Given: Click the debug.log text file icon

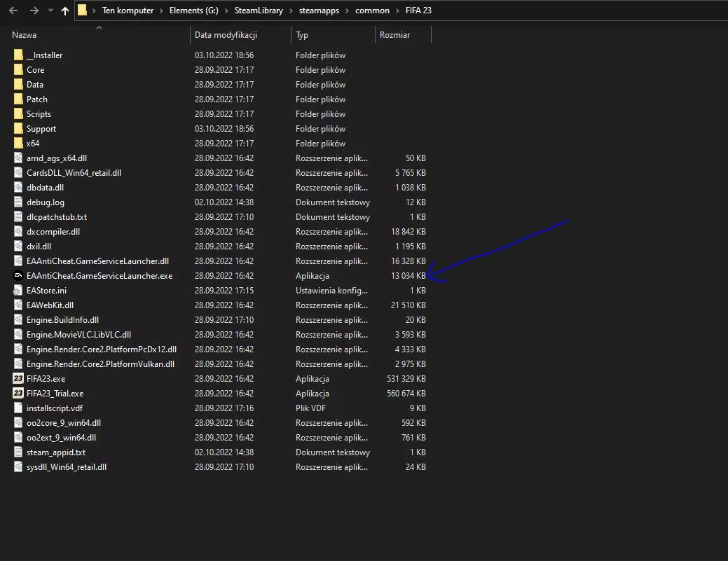Looking at the screenshot, I should (18, 202).
